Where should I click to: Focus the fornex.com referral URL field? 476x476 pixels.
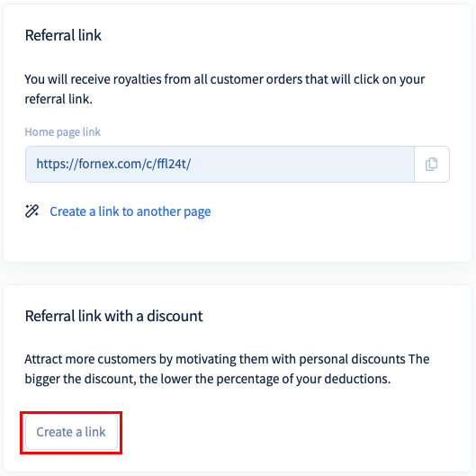point(220,165)
